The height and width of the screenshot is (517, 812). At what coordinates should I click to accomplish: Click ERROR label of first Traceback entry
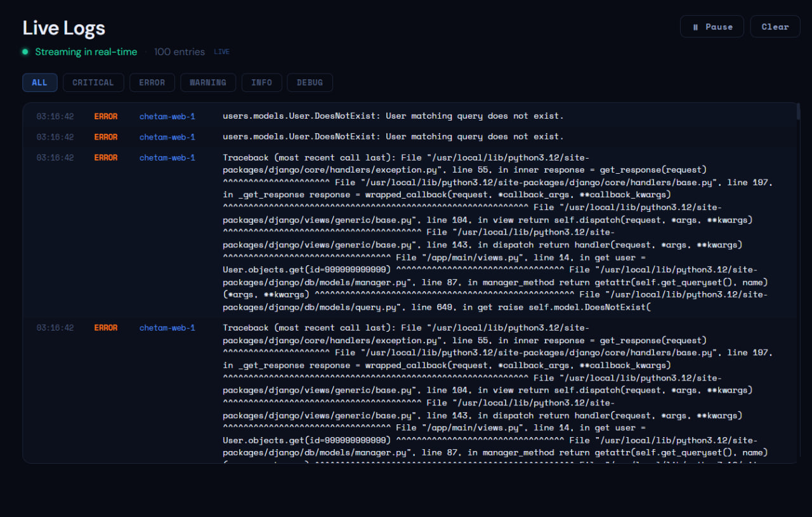[x=106, y=158]
